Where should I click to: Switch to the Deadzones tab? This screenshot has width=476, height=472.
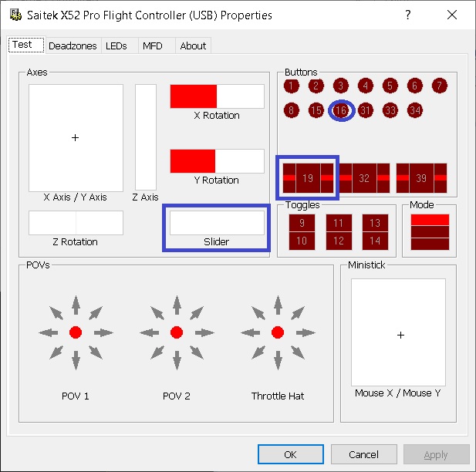coord(73,46)
